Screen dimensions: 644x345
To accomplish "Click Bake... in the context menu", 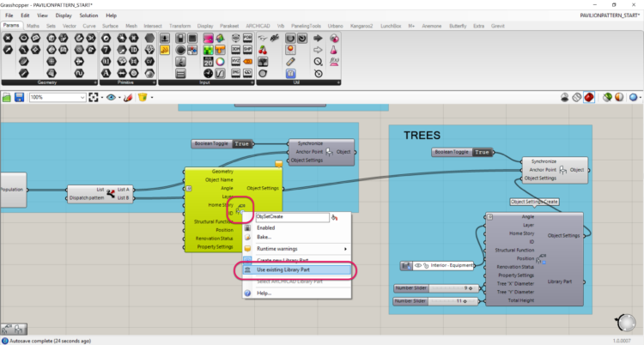I will pyautogui.click(x=264, y=238).
